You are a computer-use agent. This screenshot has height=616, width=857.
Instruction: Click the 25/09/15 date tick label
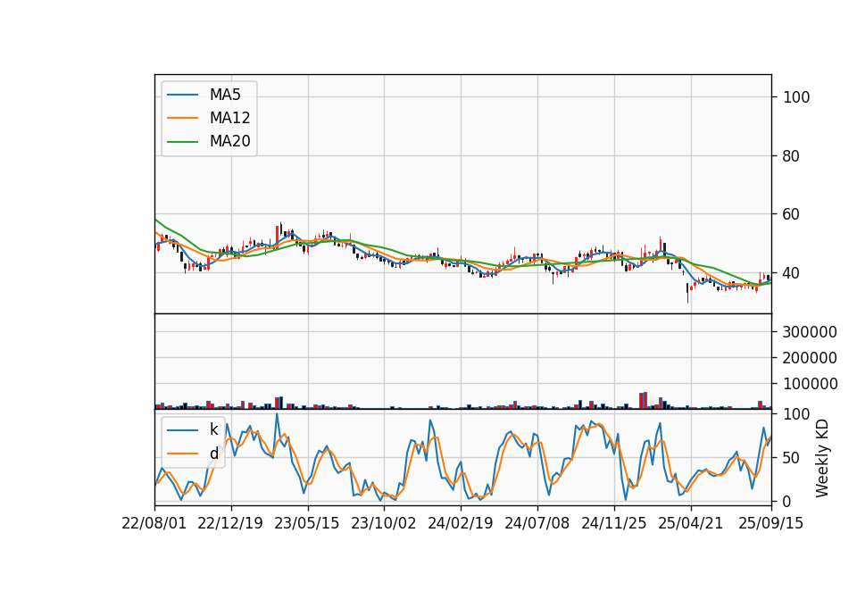click(770, 523)
